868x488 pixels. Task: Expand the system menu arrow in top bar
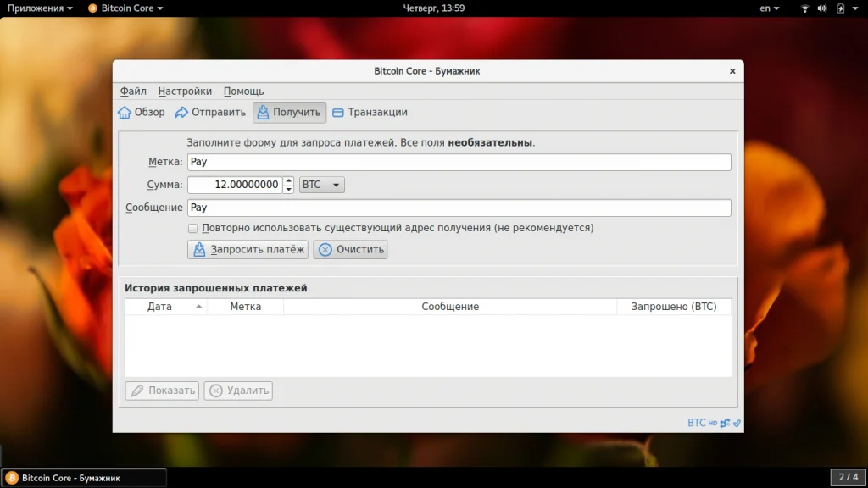pyautogui.click(x=855, y=8)
